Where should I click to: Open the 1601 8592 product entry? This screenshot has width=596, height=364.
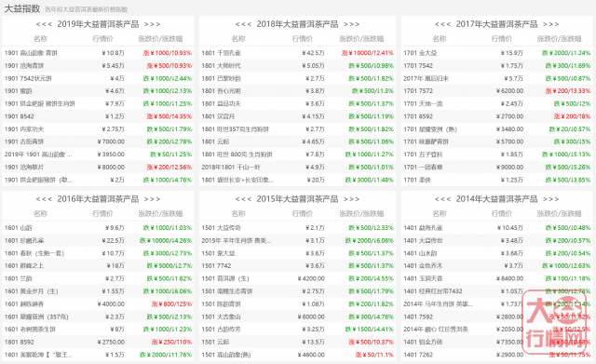pyautogui.click(x=19, y=342)
